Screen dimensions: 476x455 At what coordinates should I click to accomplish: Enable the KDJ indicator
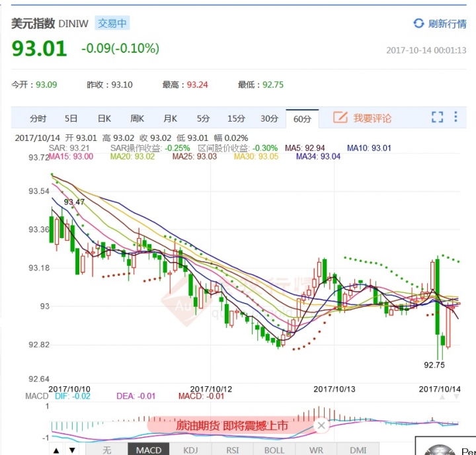coord(189,450)
